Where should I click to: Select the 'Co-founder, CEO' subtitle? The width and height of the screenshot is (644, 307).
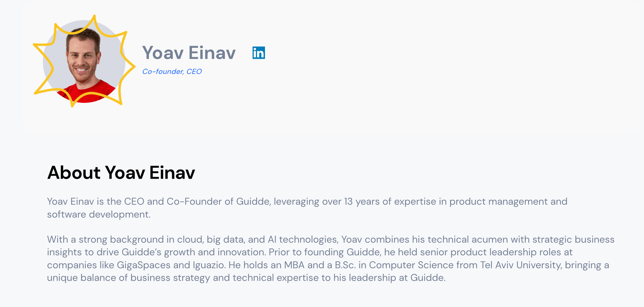[x=172, y=72]
